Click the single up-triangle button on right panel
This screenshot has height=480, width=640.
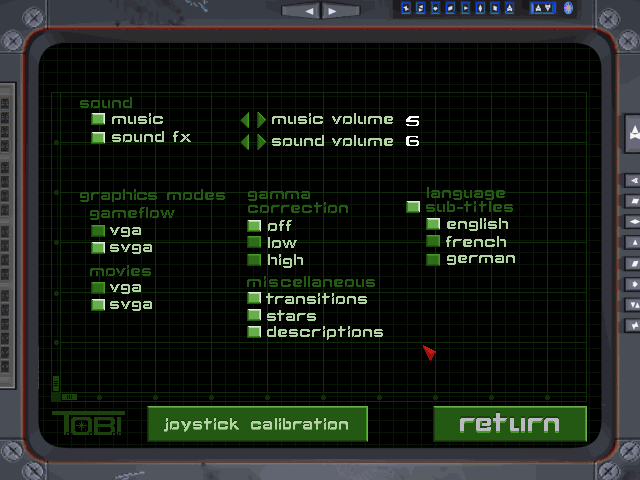click(x=633, y=242)
